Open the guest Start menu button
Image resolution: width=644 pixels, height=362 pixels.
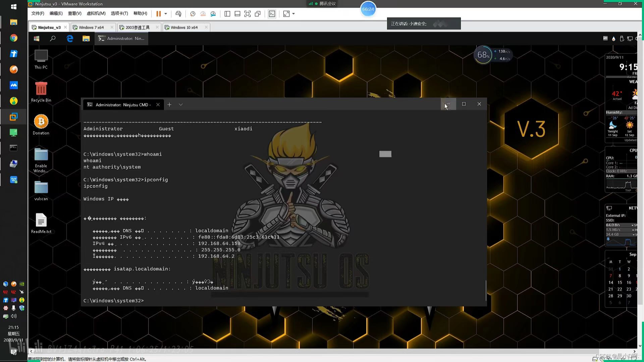[37, 39]
